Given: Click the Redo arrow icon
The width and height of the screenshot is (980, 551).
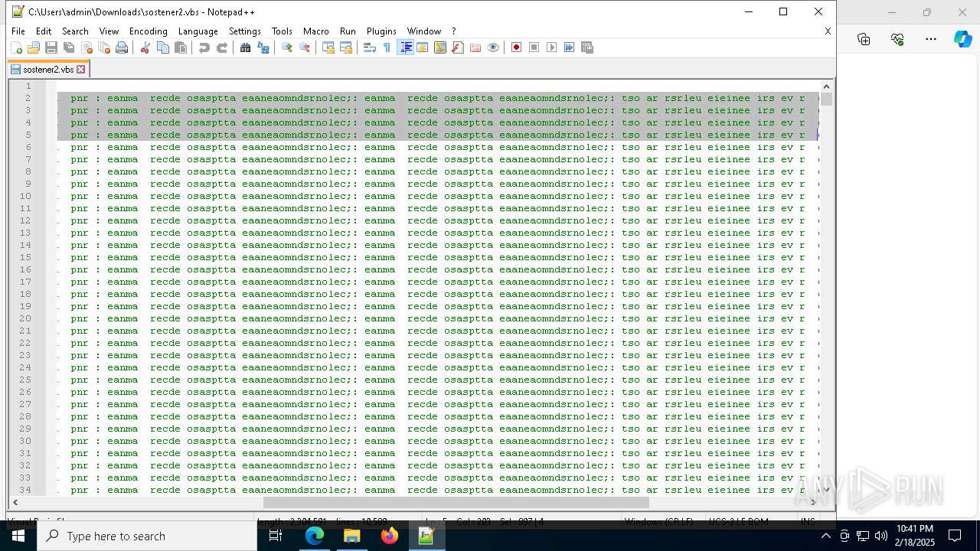Looking at the screenshot, I should pos(221,47).
